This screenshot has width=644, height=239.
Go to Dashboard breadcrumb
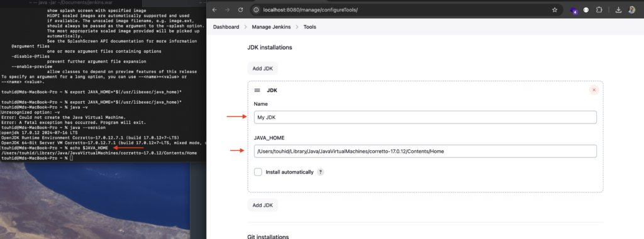[226, 27]
